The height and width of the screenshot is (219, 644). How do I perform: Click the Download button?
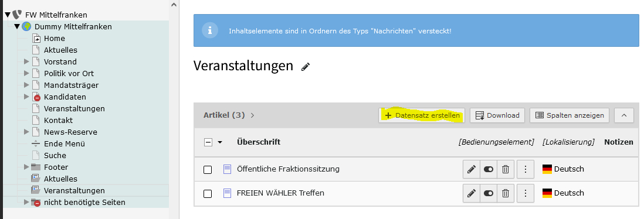click(x=497, y=115)
